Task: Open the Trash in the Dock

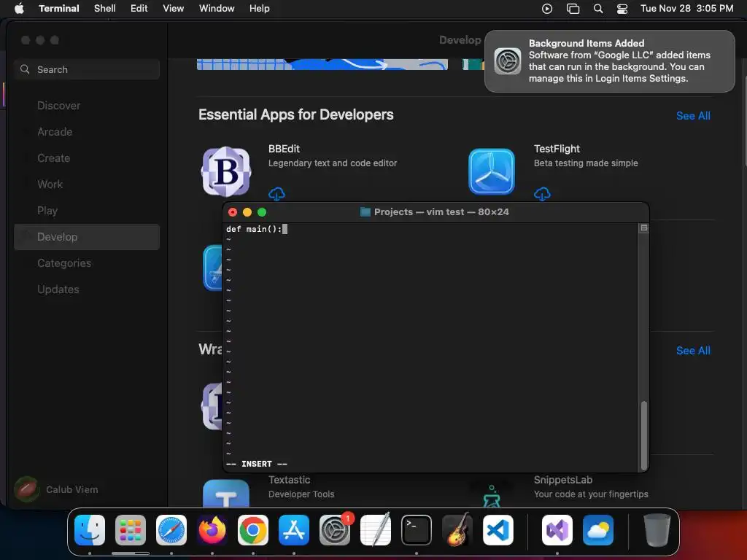Action: pyautogui.click(x=657, y=530)
